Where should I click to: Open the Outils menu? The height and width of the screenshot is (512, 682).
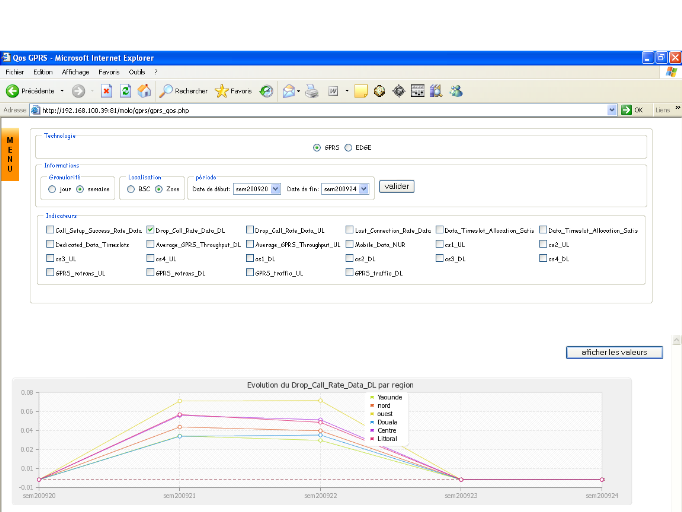point(137,72)
